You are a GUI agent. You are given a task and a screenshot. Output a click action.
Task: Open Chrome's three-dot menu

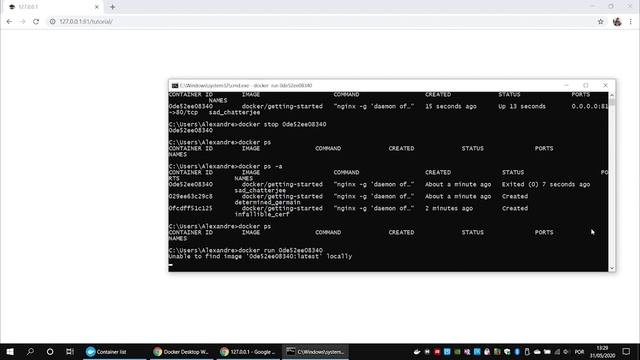[631, 22]
